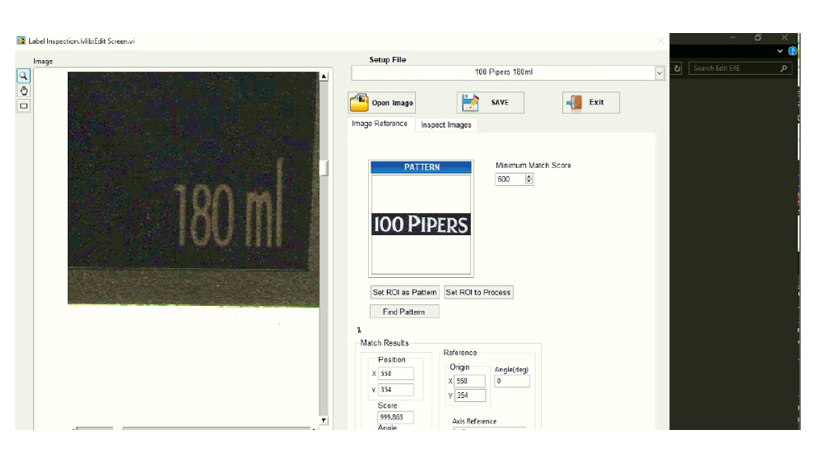Click the refresh icon beside the search box
Viewport: 817px width, 468px height.
point(677,69)
